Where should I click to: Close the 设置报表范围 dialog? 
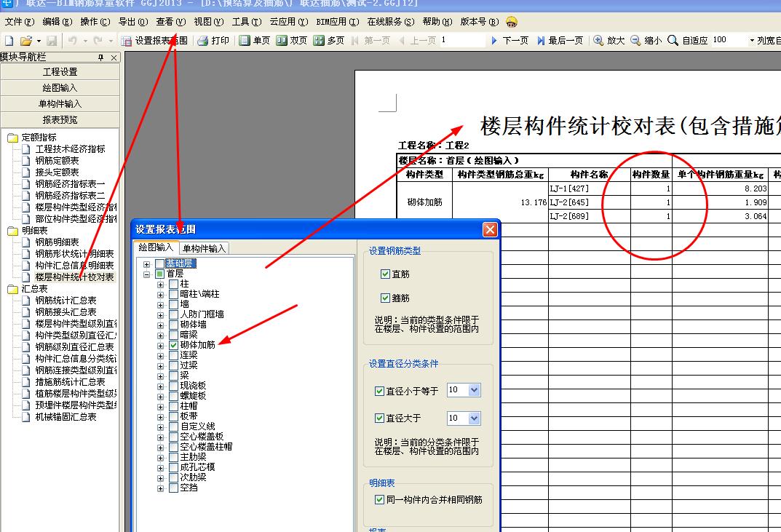(x=490, y=230)
